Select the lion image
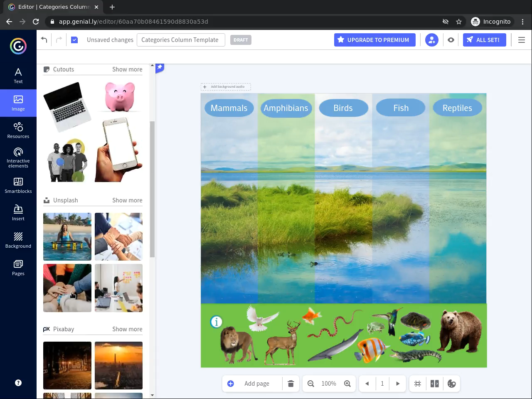The height and width of the screenshot is (399, 532). click(x=238, y=344)
